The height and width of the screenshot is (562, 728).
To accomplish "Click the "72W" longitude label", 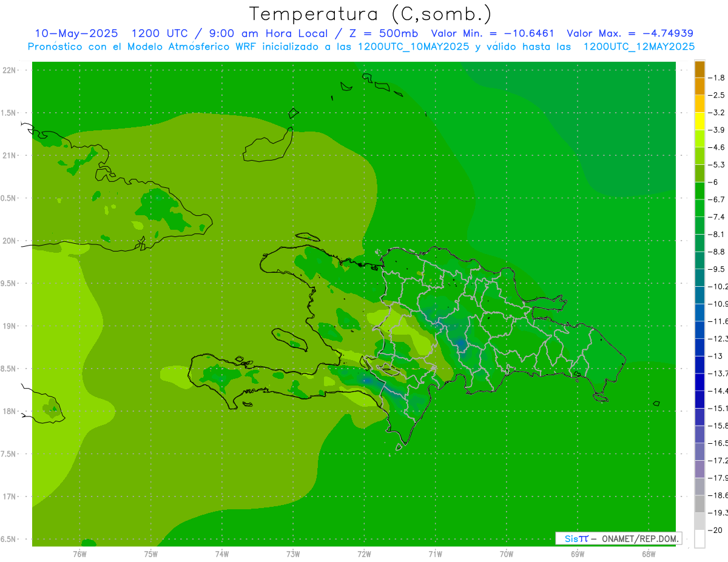I will point(364,554).
